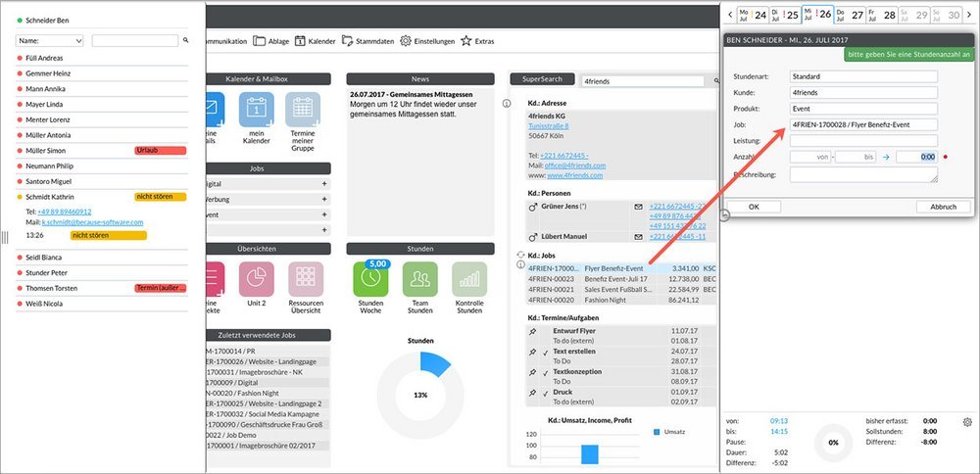Open the Ressourcen Übersicht tile
This screenshot has height=474, width=980.
point(306,279)
